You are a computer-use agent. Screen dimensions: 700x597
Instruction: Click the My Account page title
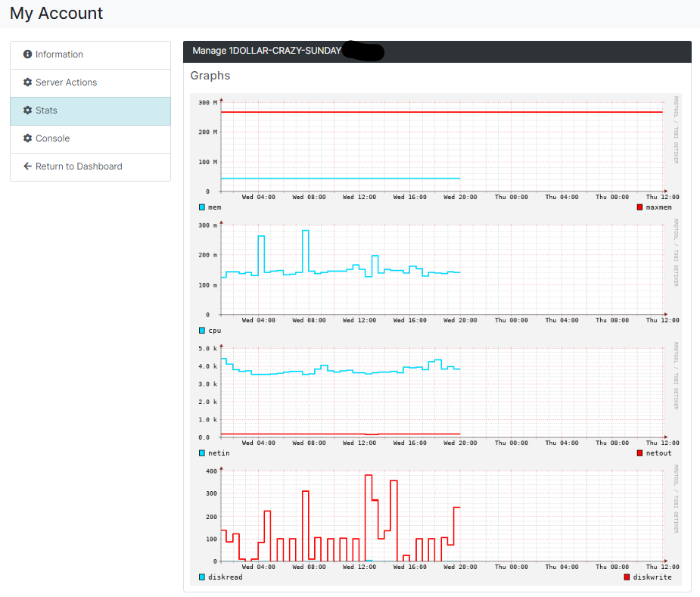pyautogui.click(x=56, y=14)
